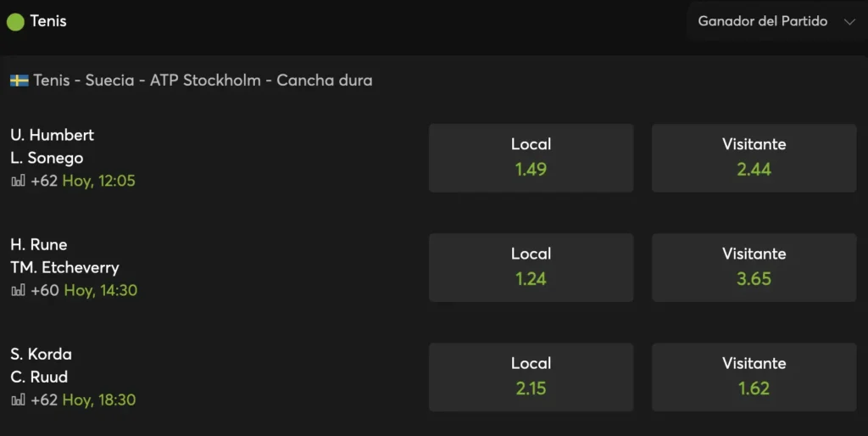Click the Sweden flag icon
Image resolution: width=868 pixels, height=436 pixels.
[19, 81]
